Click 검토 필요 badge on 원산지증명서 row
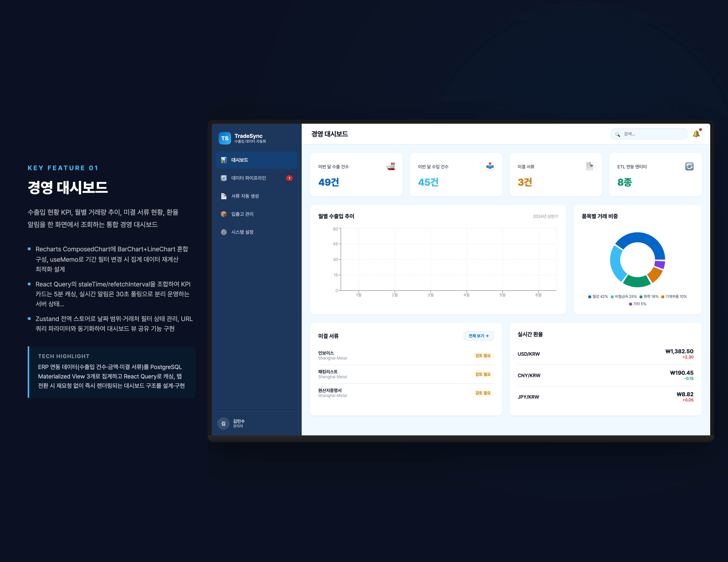 483,393
